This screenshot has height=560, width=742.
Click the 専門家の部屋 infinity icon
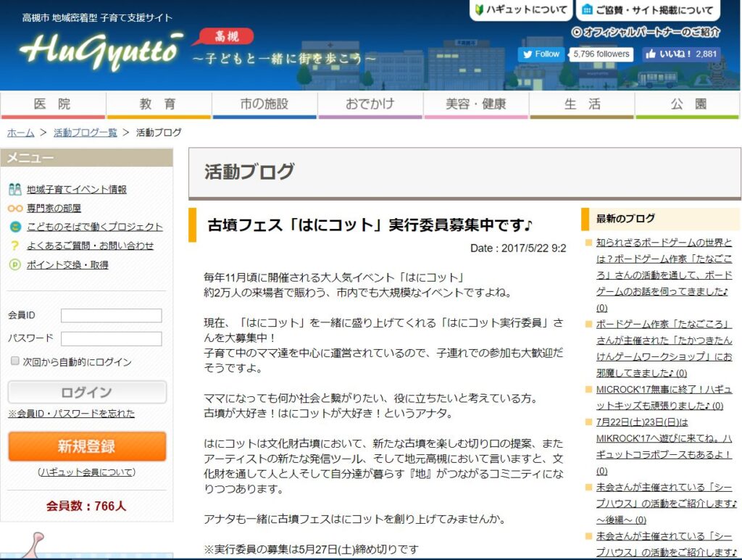[14, 208]
